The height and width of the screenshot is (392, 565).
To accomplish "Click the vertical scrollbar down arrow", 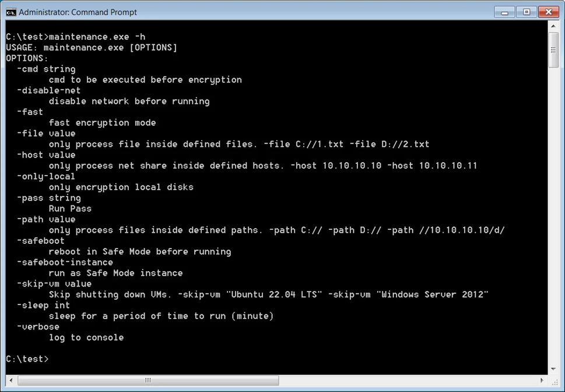I will point(553,369).
